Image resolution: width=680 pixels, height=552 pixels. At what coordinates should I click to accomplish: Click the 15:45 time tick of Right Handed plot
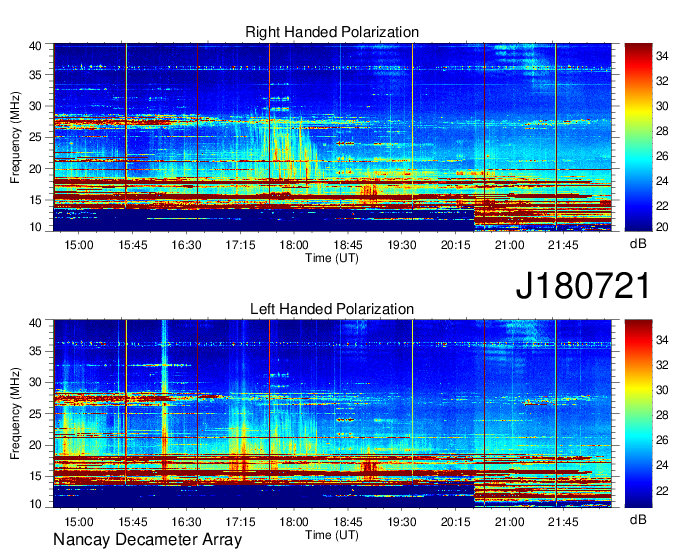(133, 245)
